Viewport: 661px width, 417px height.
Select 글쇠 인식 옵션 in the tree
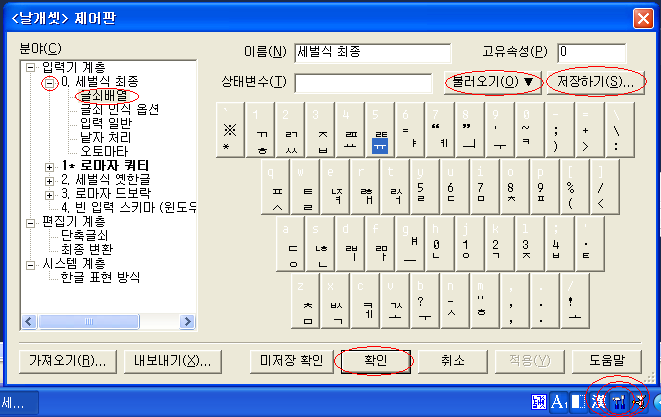(x=120, y=109)
